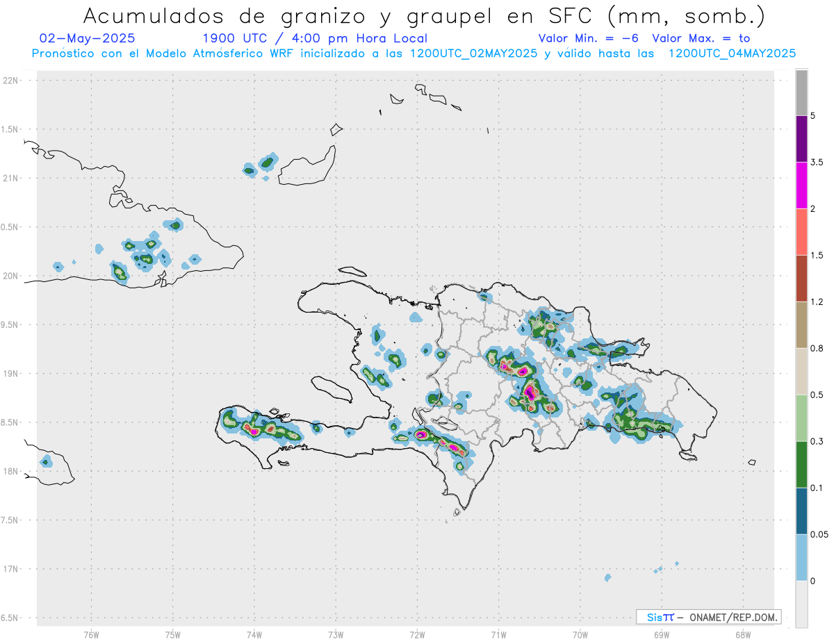Click the '18N' latitude axis label

tap(11, 471)
